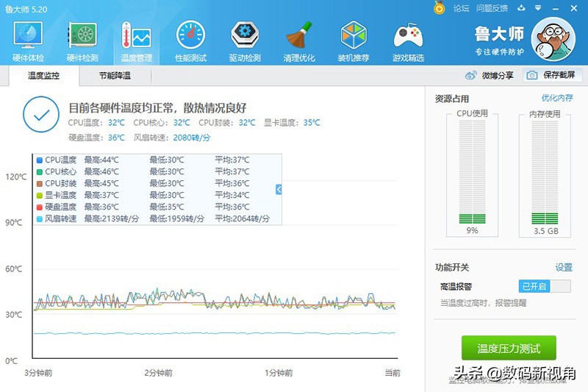Screen dimensions: 588x392
Task: Click the 功能开关 section heading
Action: (x=452, y=267)
